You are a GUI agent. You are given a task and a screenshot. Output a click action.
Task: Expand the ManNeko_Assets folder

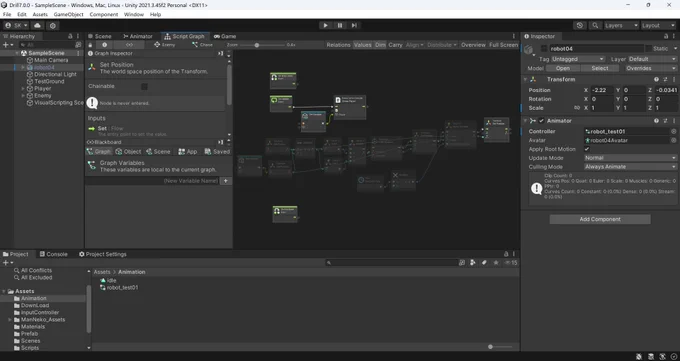coord(10,320)
